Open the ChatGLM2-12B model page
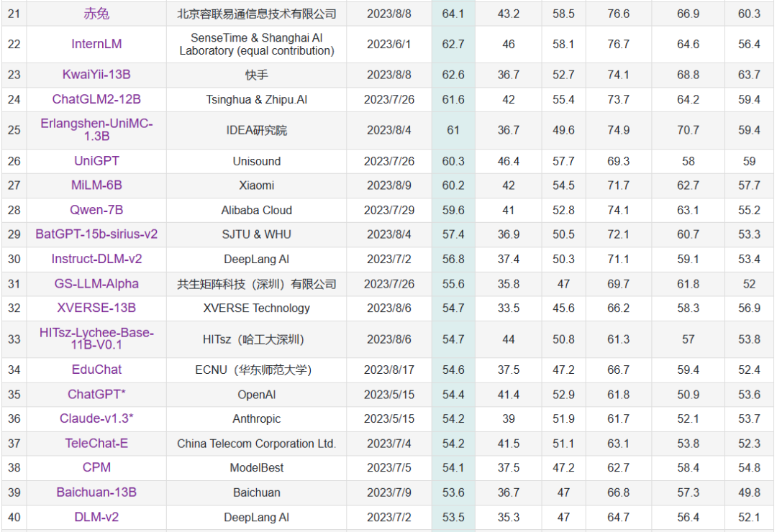The height and width of the screenshot is (532, 777). pos(96,99)
